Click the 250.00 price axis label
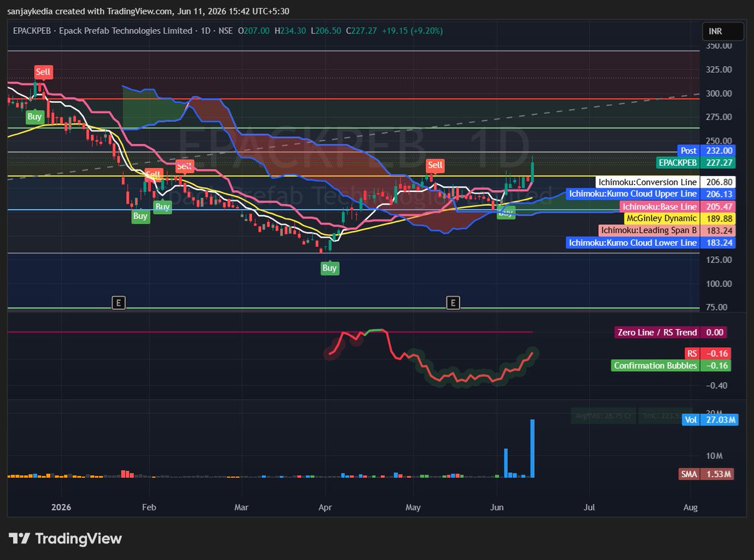Viewport: 754px width, 560px height. pyautogui.click(x=718, y=141)
